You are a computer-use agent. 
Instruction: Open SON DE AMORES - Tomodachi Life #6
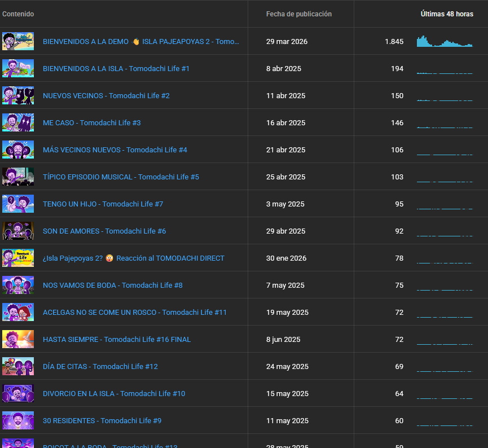click(104, 231)
